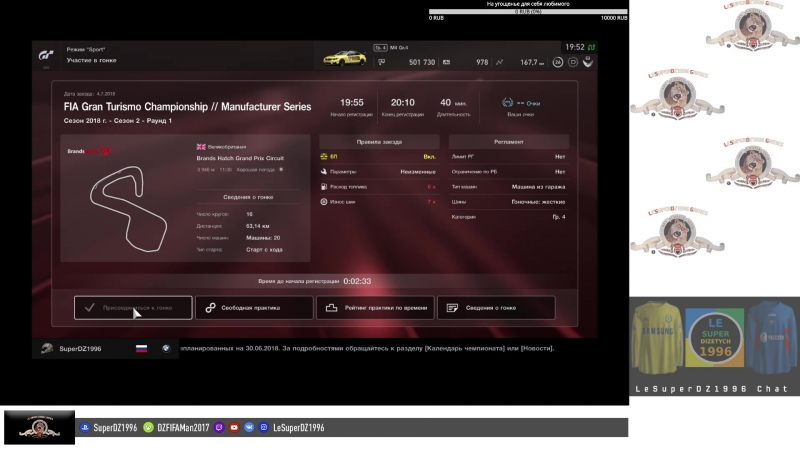
Task: Click the blue jersey image
Action: (772, 337)
